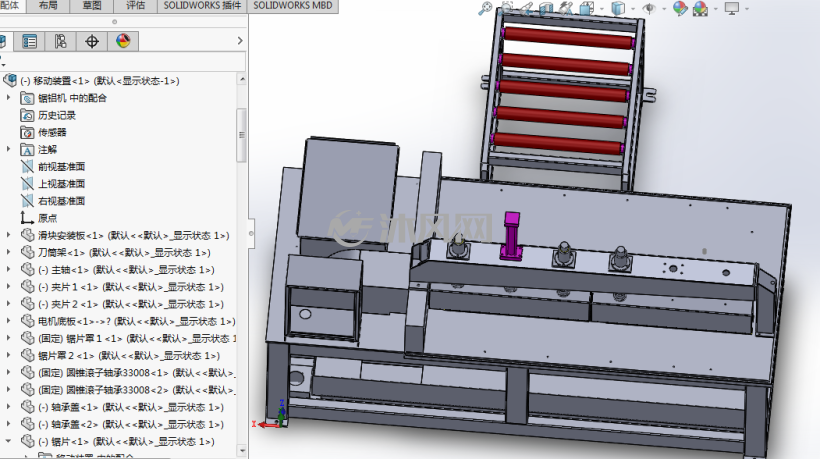Open the DisplayManager color ball tab

[123, 41]
